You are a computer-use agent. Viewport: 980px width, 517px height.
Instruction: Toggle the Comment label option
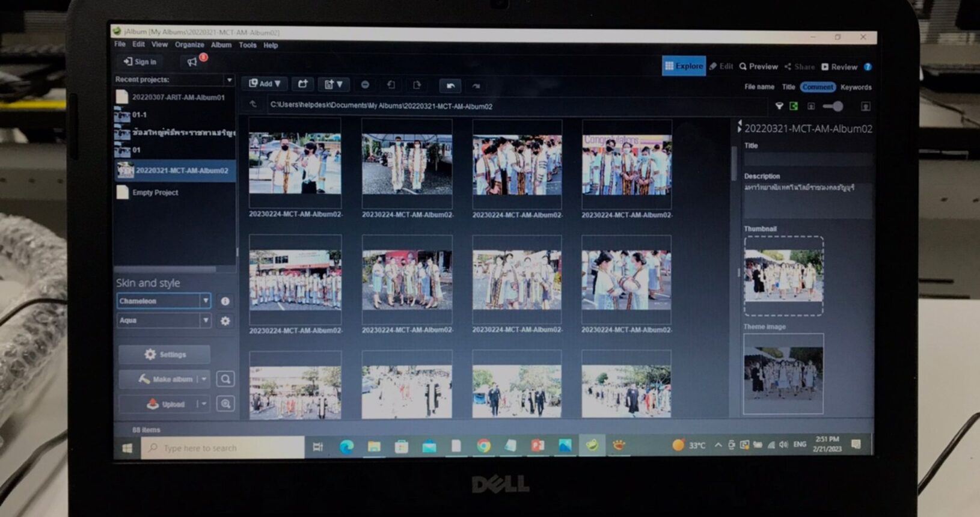[818, 87]
